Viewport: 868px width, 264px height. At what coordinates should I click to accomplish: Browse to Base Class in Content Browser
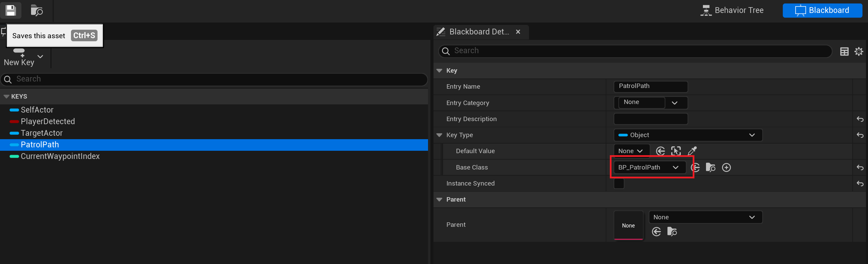click(x=710, y=167)
